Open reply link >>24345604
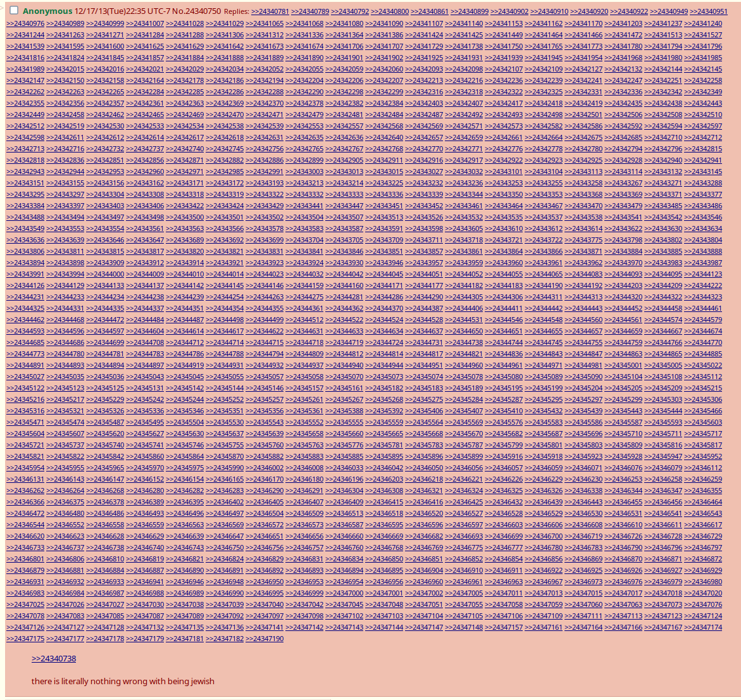The height and width of the screenshot is (700, 741). (25, 434)
